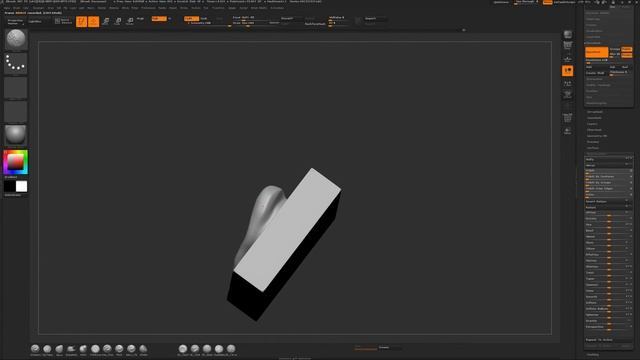
Task: Adjust the Inflate Balloon deformation slider
Action: (609, 309)
